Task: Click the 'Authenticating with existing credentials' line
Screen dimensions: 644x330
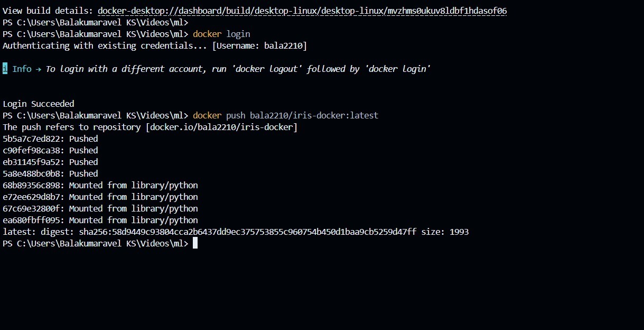Action: coord(155,45)
